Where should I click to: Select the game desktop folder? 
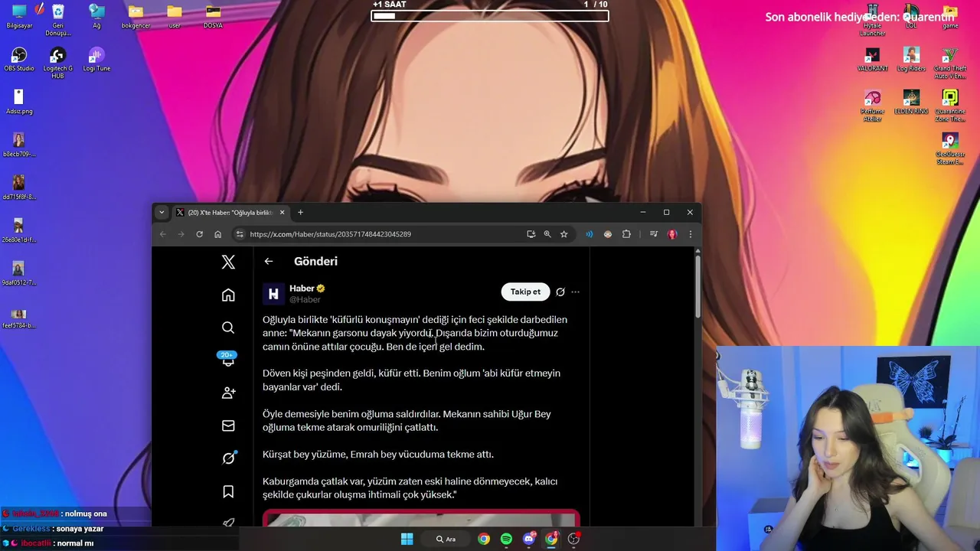(950, 17)
